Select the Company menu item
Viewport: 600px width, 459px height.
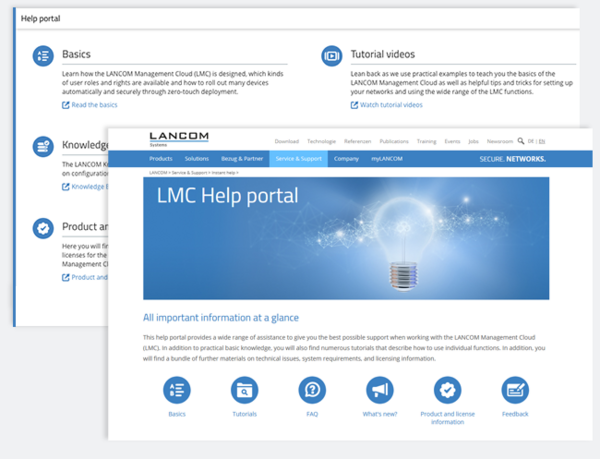(346, 159)
